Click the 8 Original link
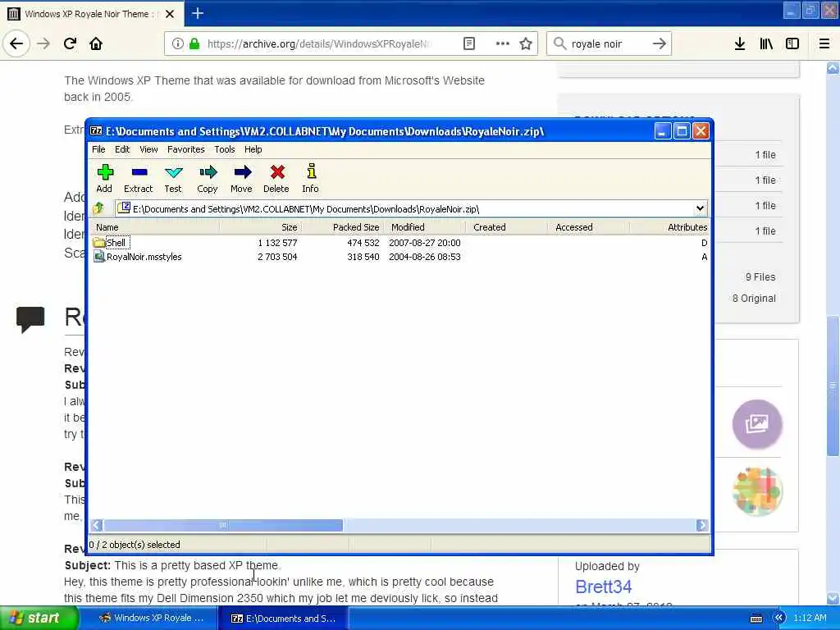Screen dimensions: 840x630 (754, 299)
